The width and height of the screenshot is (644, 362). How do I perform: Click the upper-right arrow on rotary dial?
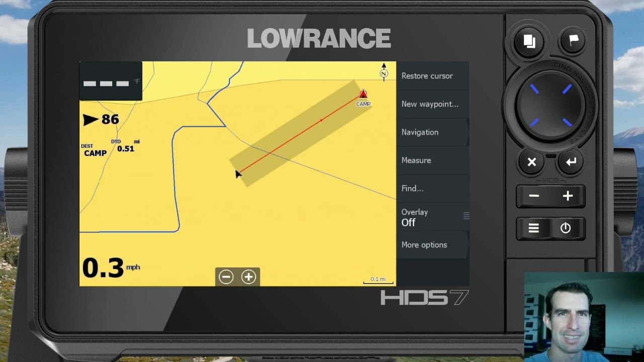click(567, 89)
